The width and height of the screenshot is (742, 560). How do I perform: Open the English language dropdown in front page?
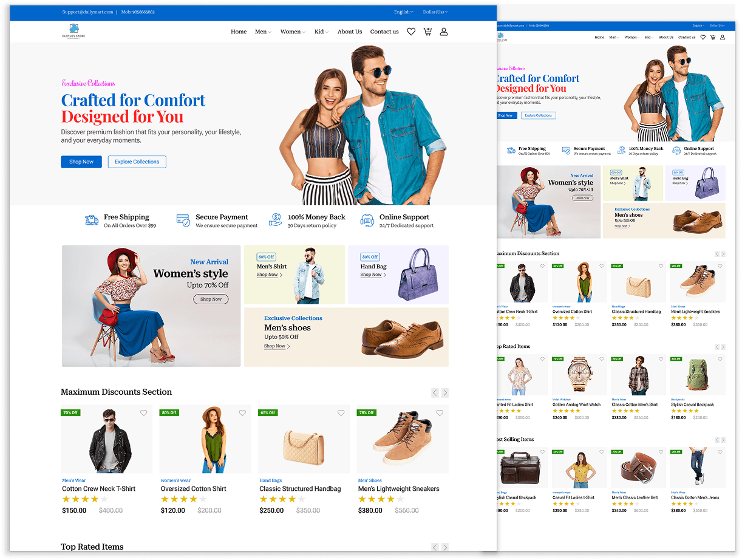click(404, 12)
